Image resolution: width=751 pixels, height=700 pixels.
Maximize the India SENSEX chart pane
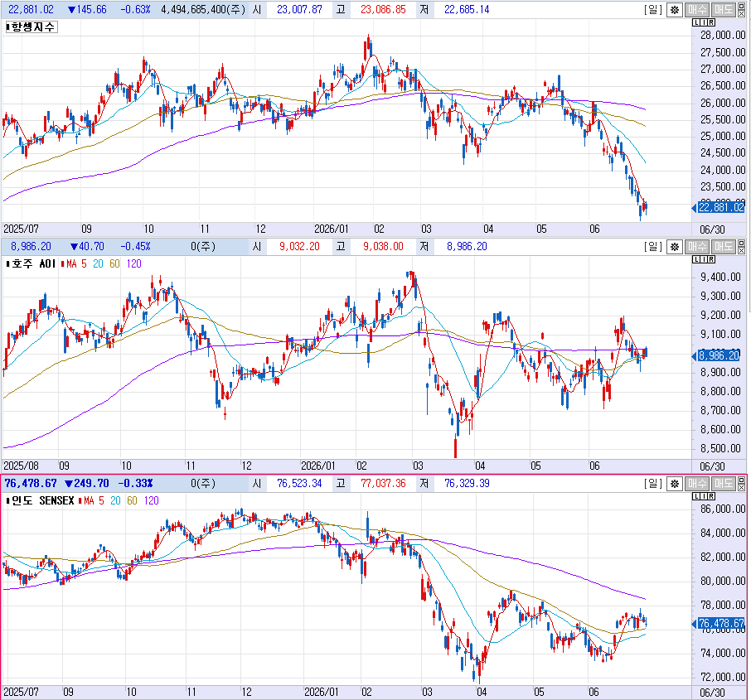click(741, 480)
